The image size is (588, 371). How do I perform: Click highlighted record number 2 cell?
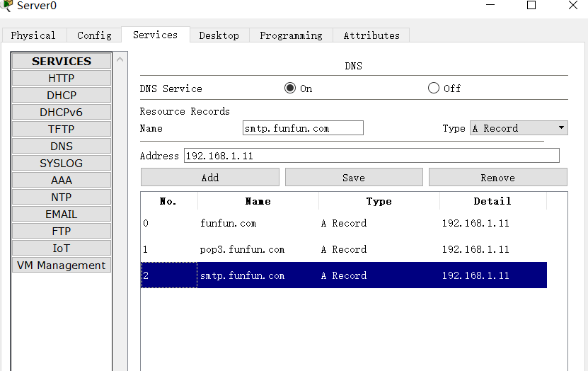point(169,275)
